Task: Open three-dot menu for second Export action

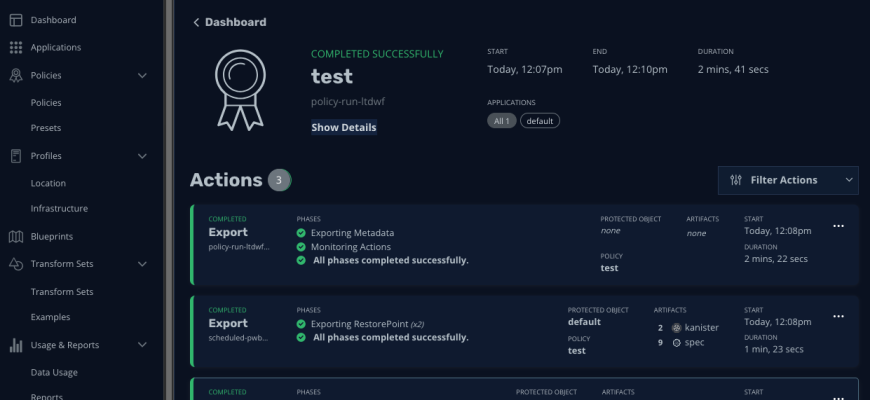Action: (838, 316)
